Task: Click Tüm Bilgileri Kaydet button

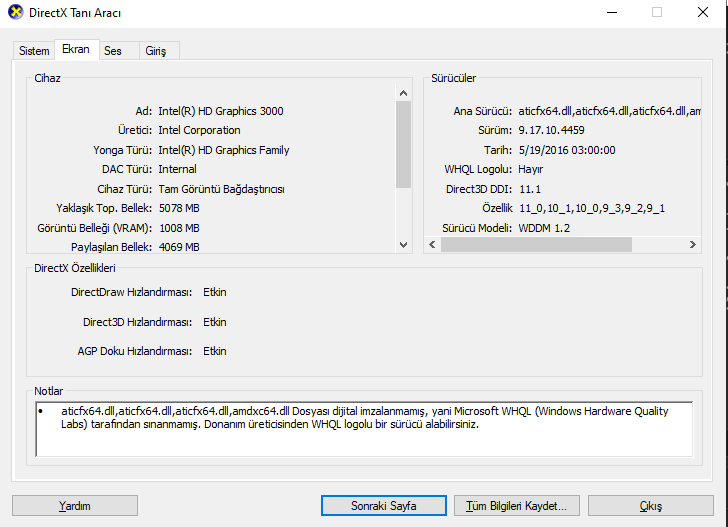Action: [516, 506]
